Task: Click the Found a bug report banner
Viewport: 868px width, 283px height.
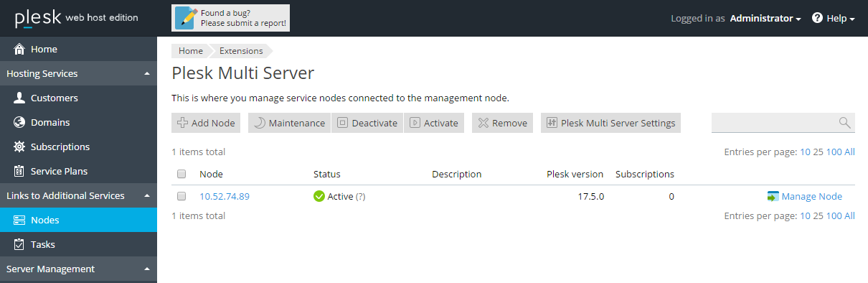Action: point(231,18)
